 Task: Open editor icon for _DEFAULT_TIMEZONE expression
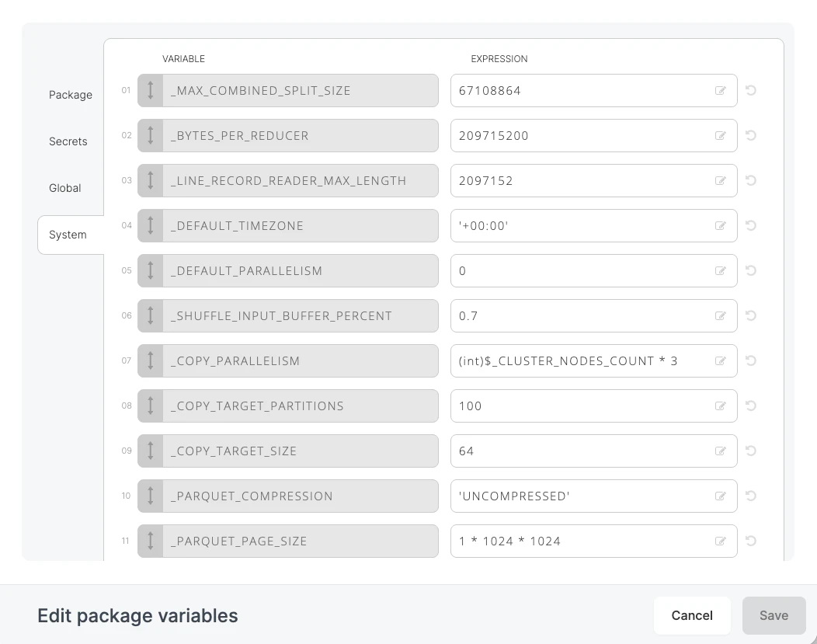coord(720,225)
